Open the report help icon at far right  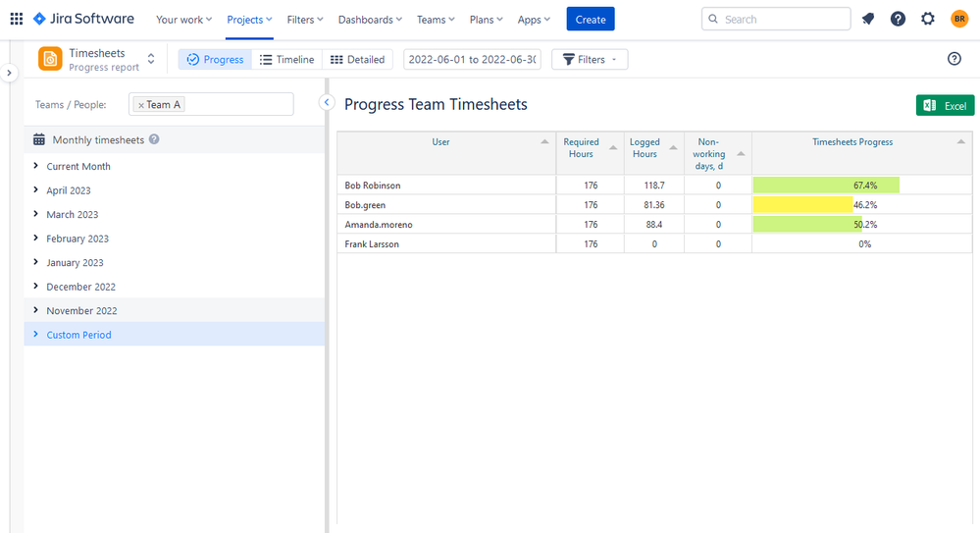tap(954, 59)
